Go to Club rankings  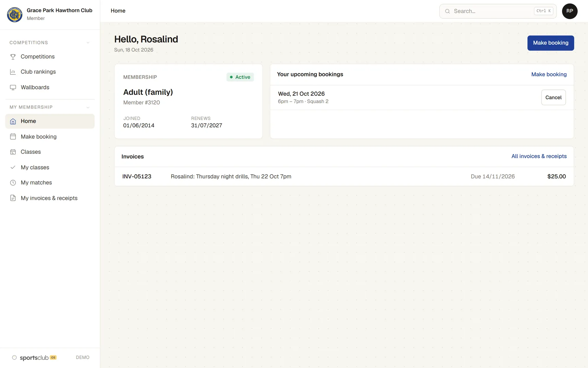coord(50,72)
